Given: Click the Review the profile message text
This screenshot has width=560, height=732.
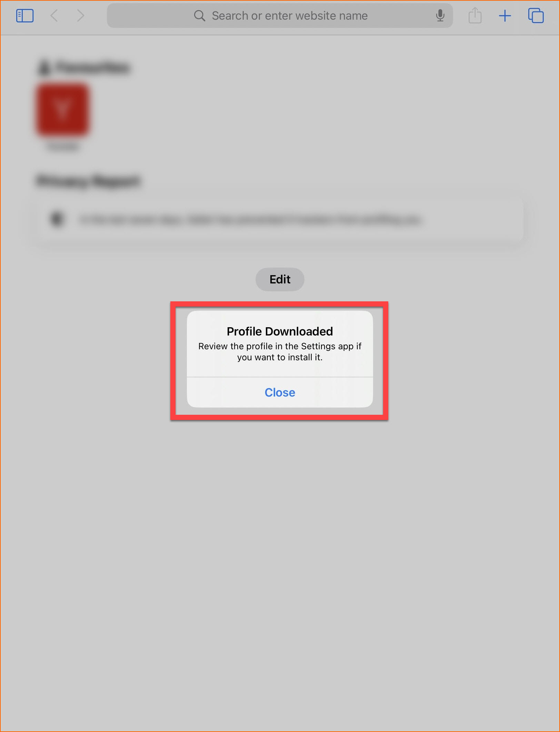Looking at the screenshot, I should 280,352.
